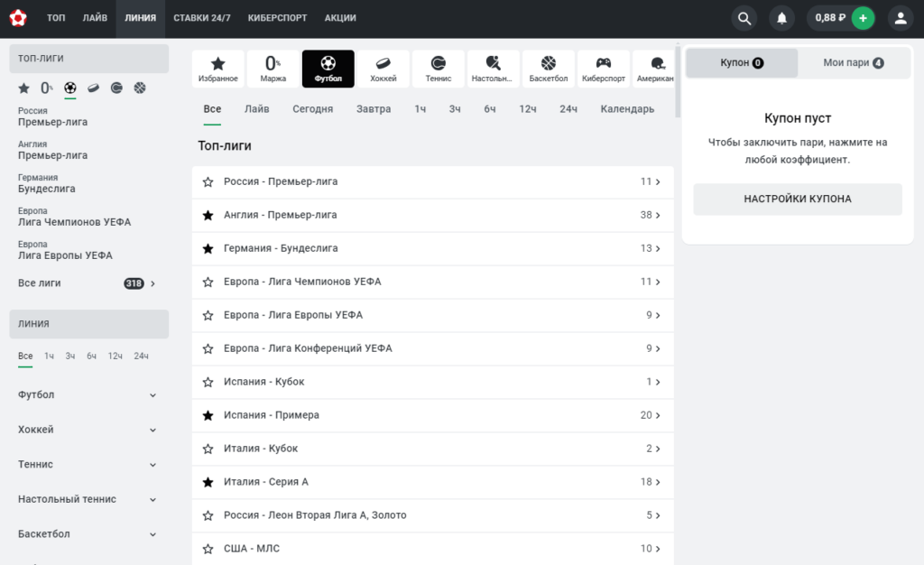Select the Хоккей sport tile
This screenshot has height=565, width=924.
pyautogui.click(x=383, y=69)
